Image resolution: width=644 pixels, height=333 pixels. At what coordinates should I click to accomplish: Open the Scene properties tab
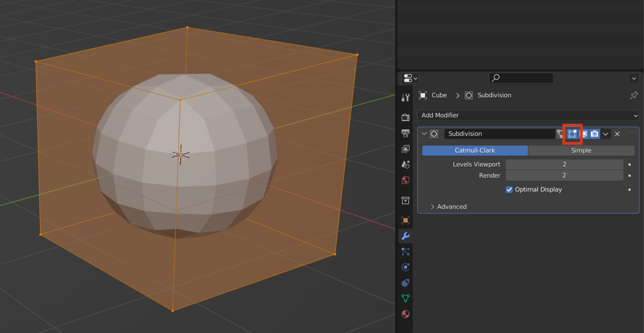tap(405, 164)
